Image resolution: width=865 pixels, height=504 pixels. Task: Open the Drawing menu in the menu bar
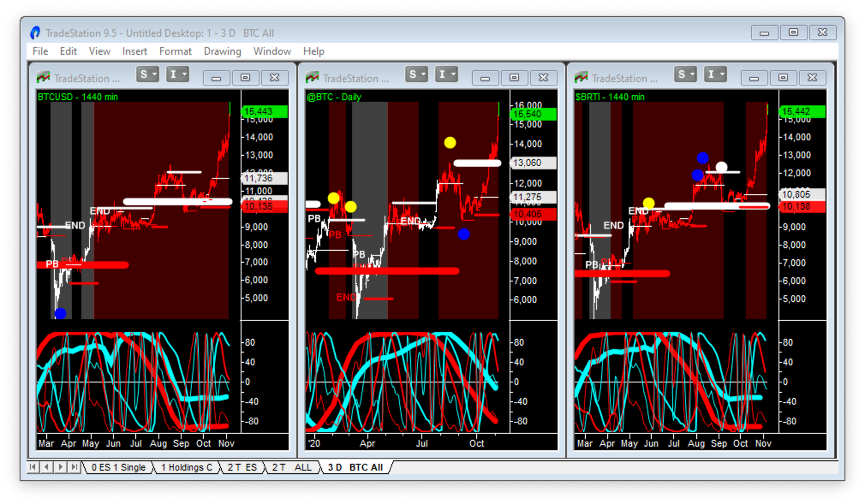click(221, 50)
